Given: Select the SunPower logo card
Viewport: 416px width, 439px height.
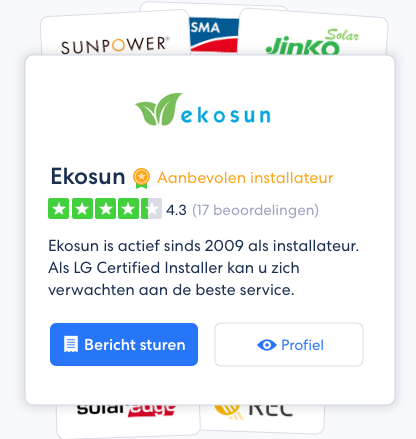Looking at the screenshot, I should pyautogui.click(x=114, y=33).
